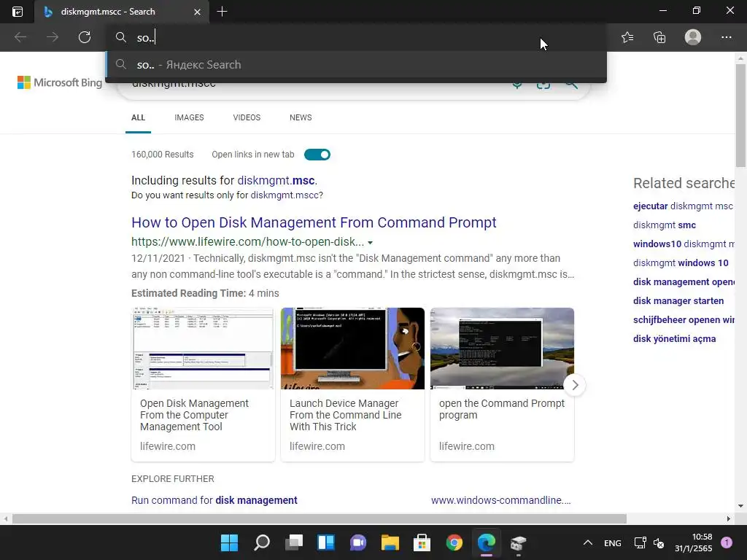Select related search disk yönetimi açma
Screen dimensions: 747x560
(675, 339)
